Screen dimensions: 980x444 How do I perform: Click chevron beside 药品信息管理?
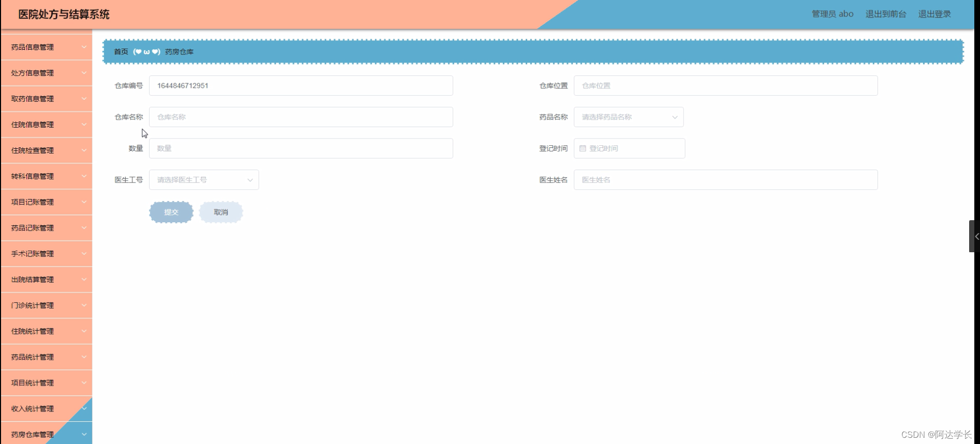[84, 47]
